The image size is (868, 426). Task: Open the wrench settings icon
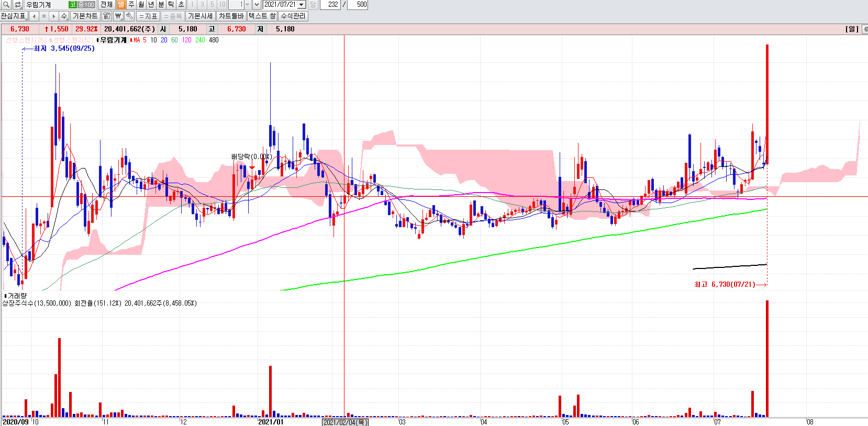[129, 16]
